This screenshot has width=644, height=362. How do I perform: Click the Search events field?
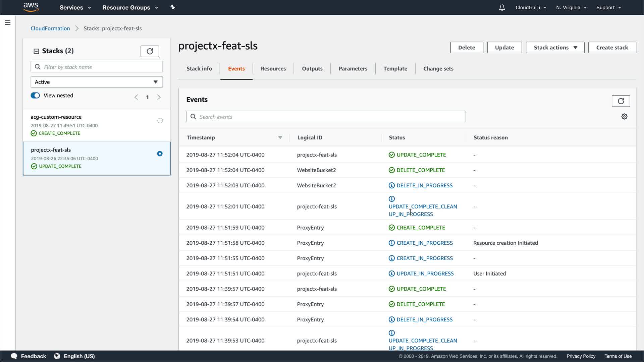point(325,117)
